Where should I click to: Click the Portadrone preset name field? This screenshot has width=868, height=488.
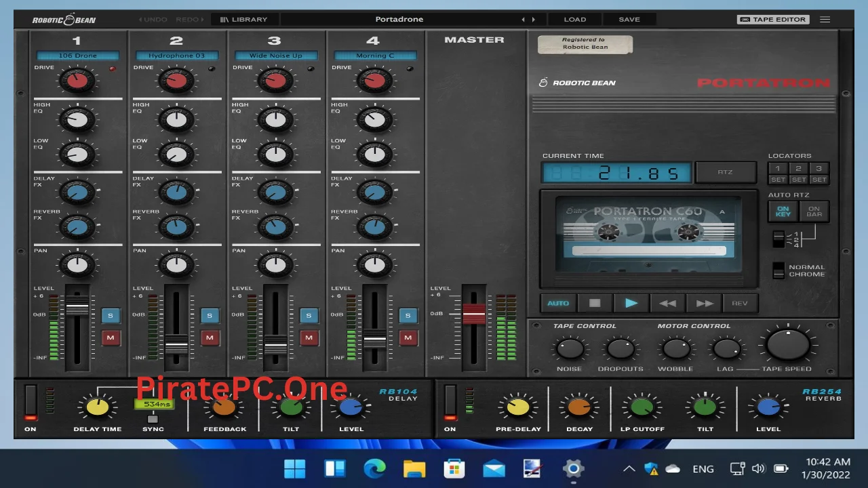[399, 20]
